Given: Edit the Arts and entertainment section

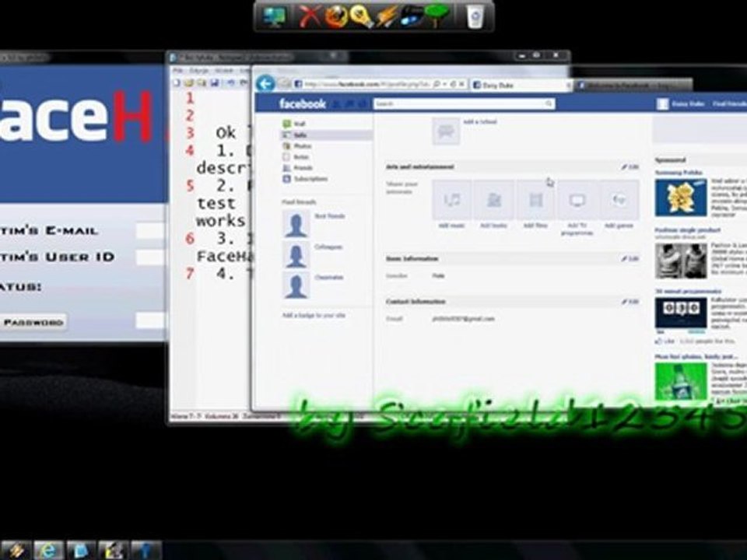Looking at the screenshot, I should tap(630, 167).
